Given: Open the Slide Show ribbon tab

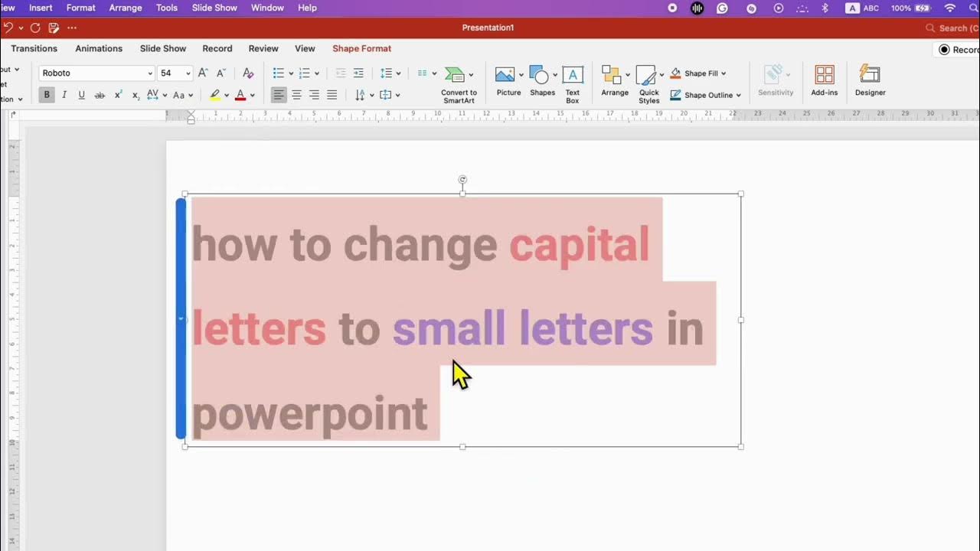Looking at the screenshot, I should [x=163, y=48].
